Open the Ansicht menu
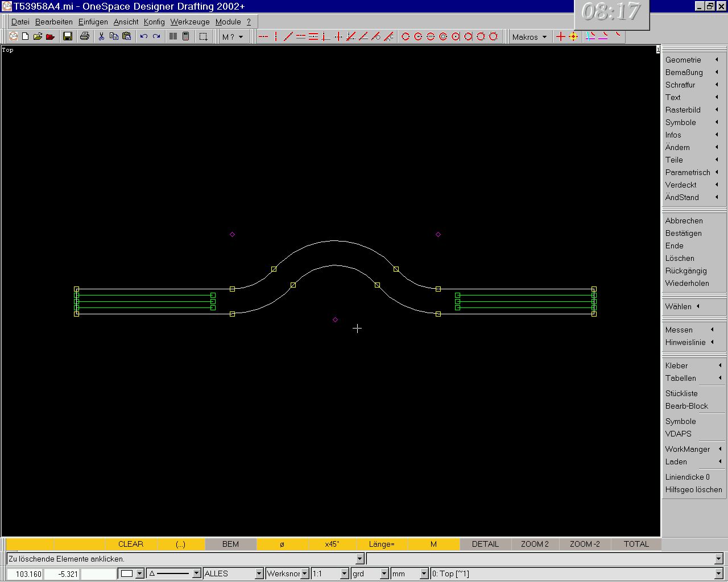Viewport: 728px width, 582px height. pyautogui.click(x=126, y=22)
